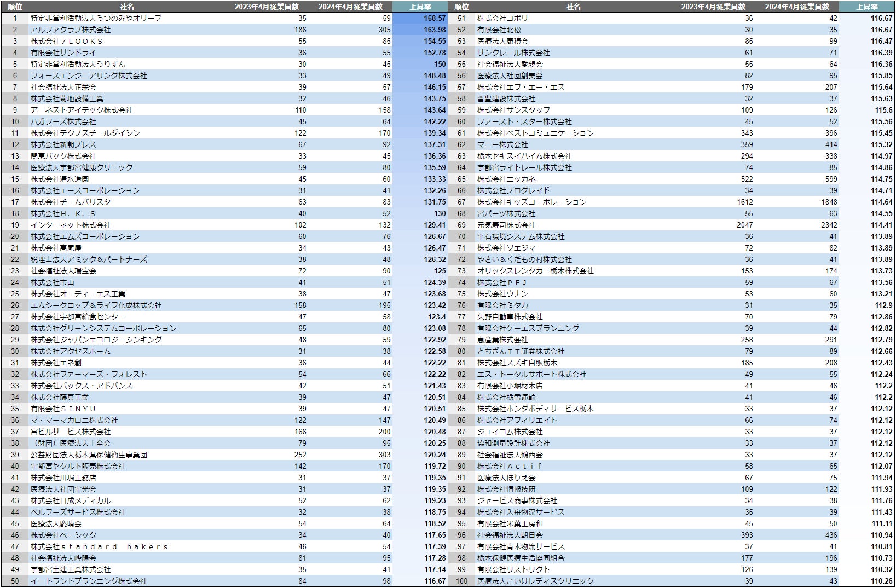
Task: Click the 特定非営利活動法人うりずん row name
Action: 78,64
